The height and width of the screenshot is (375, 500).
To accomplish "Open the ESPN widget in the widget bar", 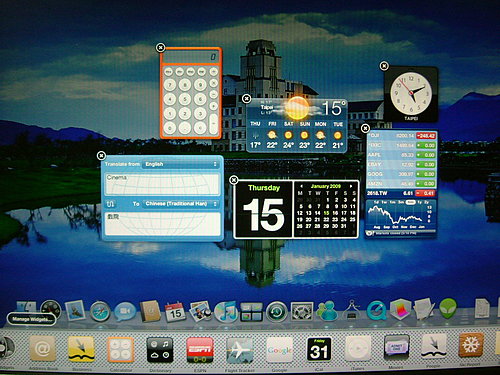I will pos(200,350).
